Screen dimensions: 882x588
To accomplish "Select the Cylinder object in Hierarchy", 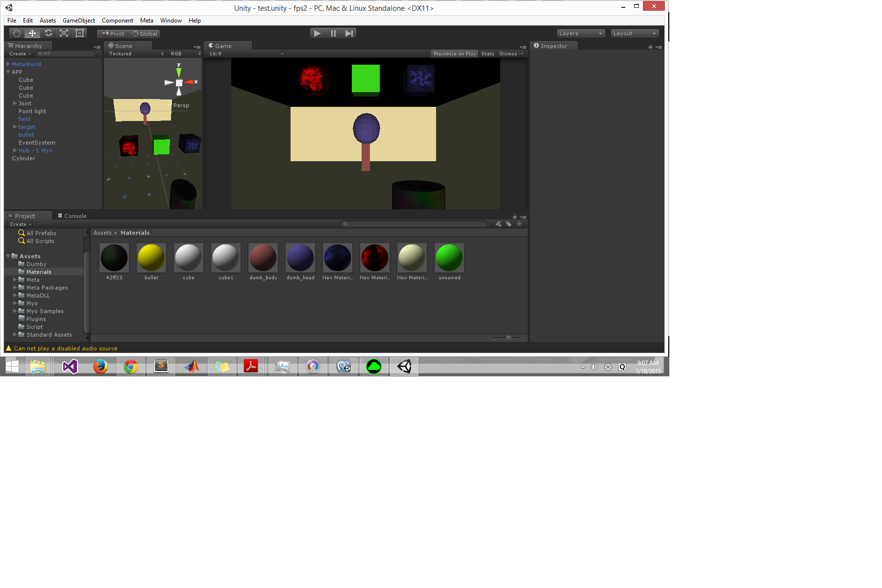I will click(24, 158).
